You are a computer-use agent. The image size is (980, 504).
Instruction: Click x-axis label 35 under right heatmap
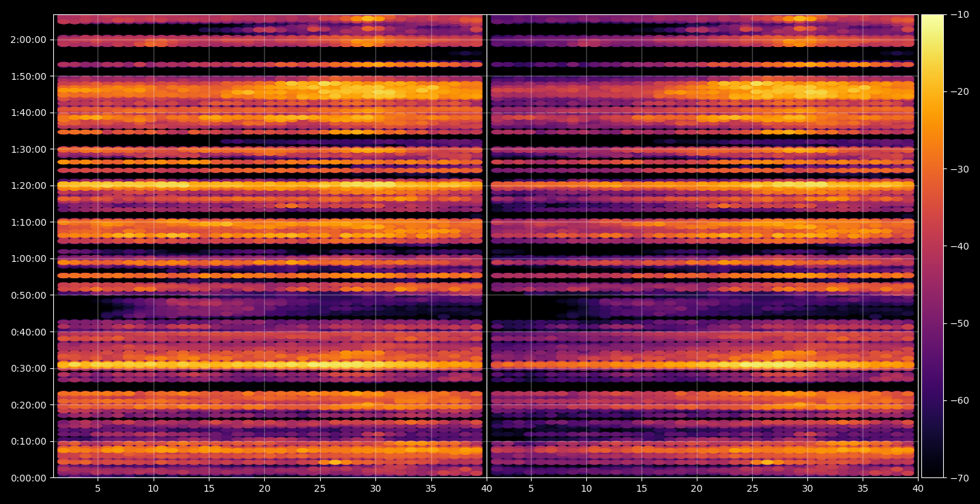[x=863, y=488]
